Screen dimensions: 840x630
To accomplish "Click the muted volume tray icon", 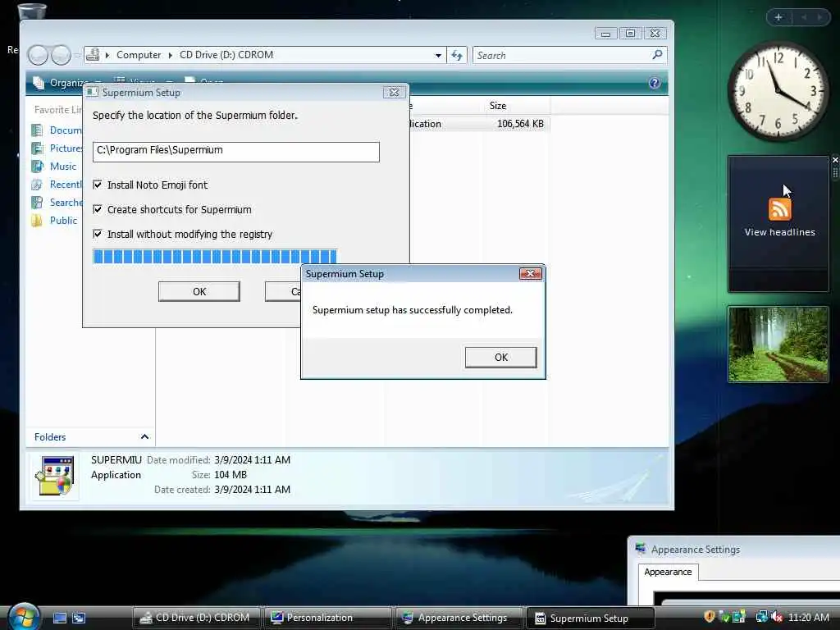I will click(x=777, y=617).
